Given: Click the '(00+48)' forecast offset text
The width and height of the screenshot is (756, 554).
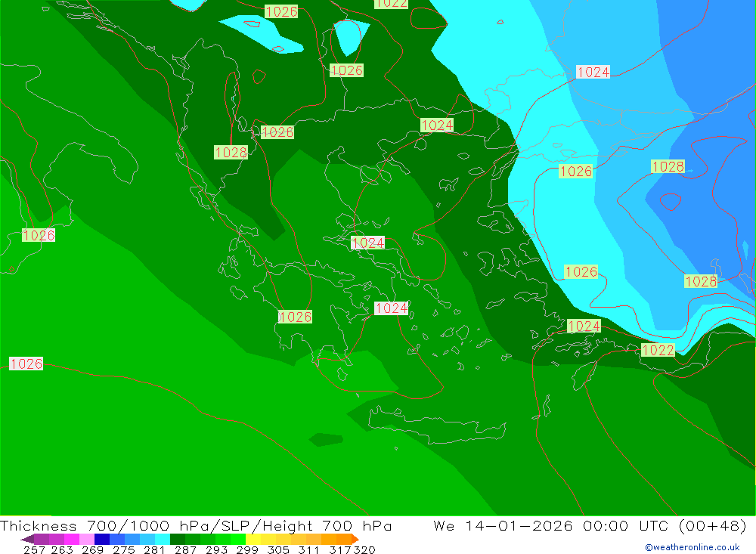Looking at the screenshot, I should pyautogui.click(x=713, y=525).
